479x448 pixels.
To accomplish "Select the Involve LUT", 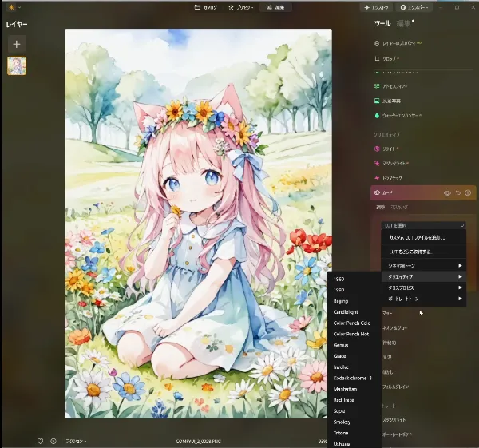I will (x=354, y=367).
